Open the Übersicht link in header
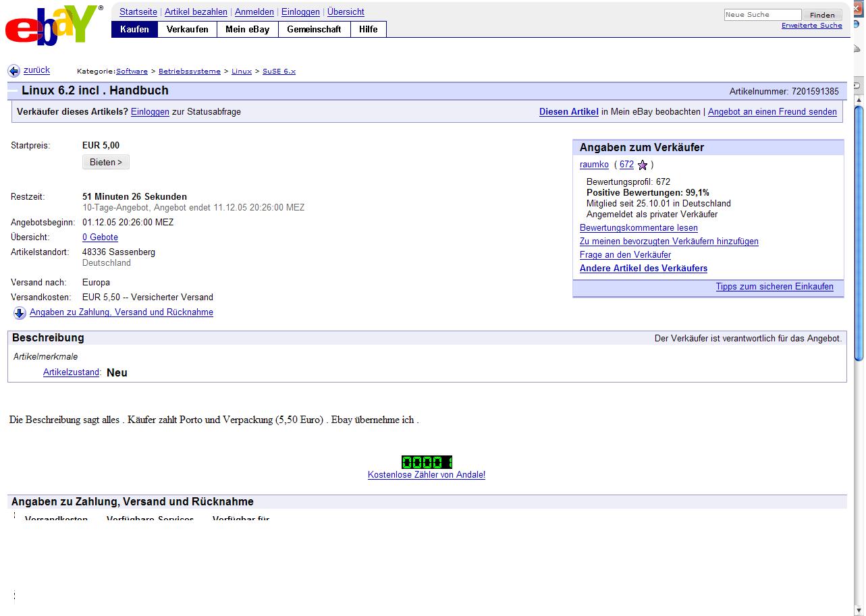The image size is (866, 616). click(346, 12)
